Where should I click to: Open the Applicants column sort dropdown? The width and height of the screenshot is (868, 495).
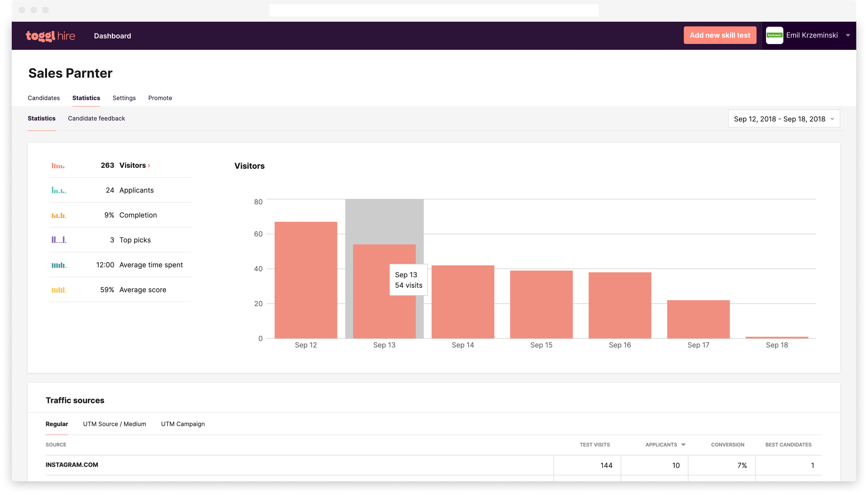[683, 444]
